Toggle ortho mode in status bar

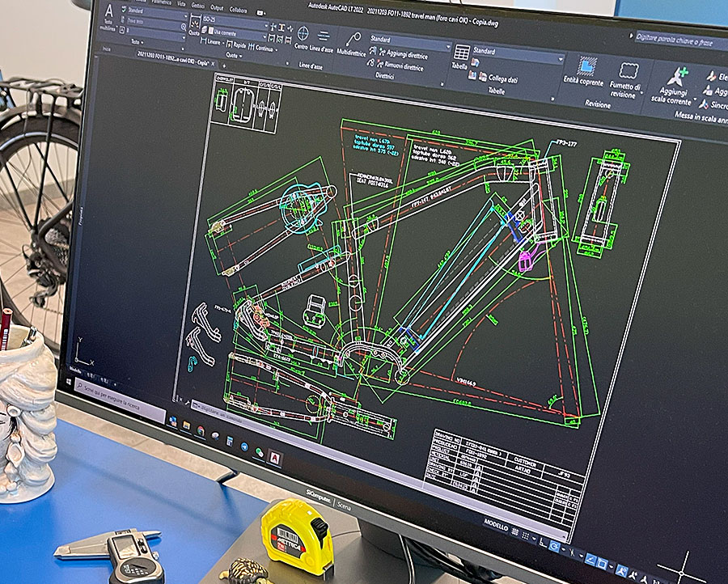point(544,543)
